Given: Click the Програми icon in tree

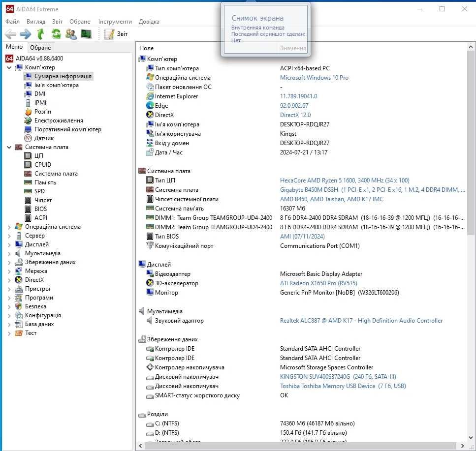Looking at the screenshot, I should (x=19, y=298).
